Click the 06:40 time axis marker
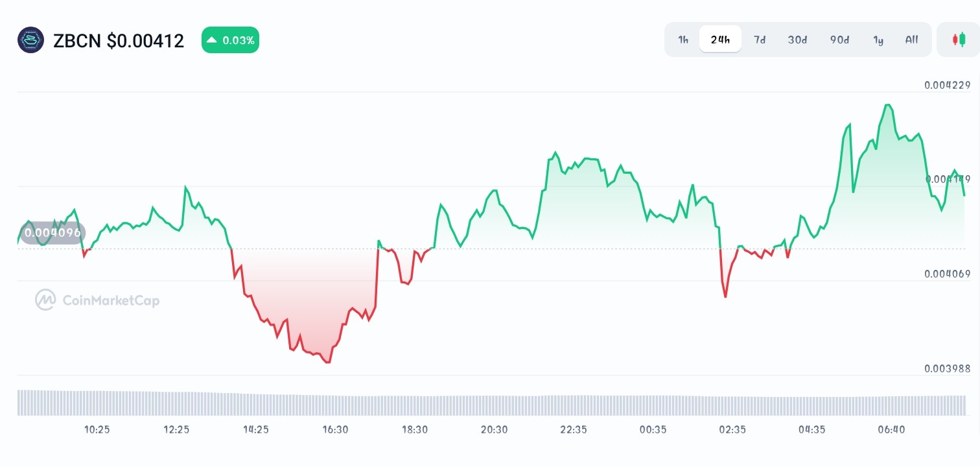980x467 pixels. pos(891,429)
